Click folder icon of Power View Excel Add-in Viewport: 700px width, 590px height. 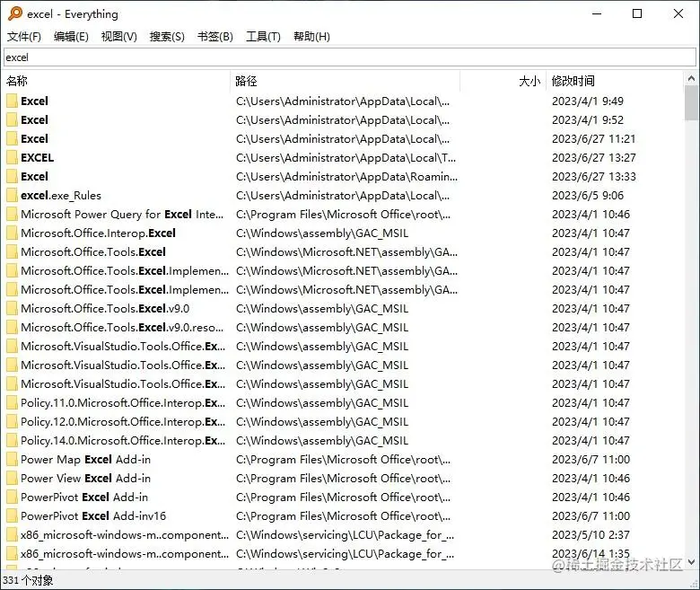[x=12, y=479]
